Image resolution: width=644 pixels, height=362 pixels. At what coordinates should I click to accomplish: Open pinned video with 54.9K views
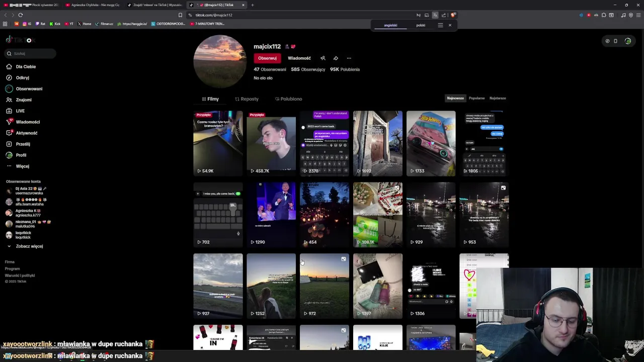218,143
